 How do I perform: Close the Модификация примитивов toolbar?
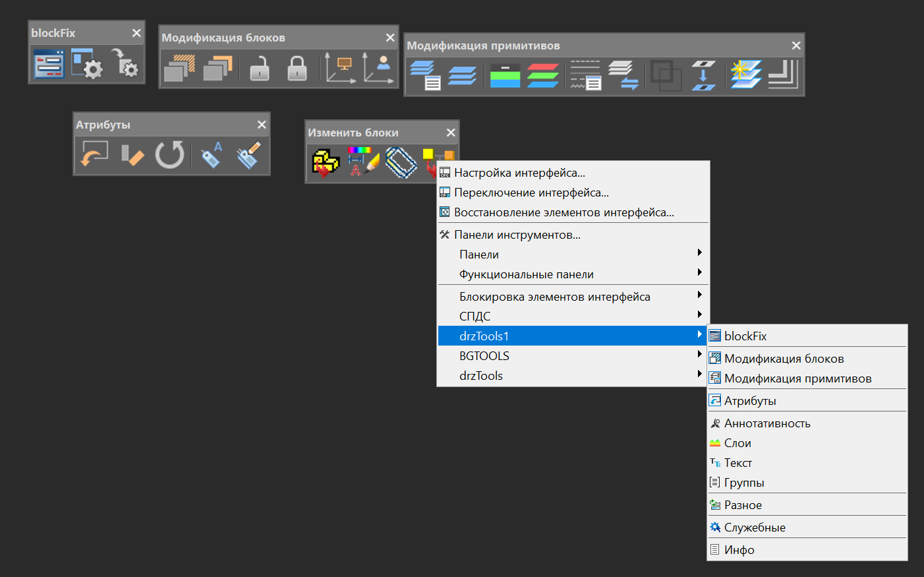796,46
